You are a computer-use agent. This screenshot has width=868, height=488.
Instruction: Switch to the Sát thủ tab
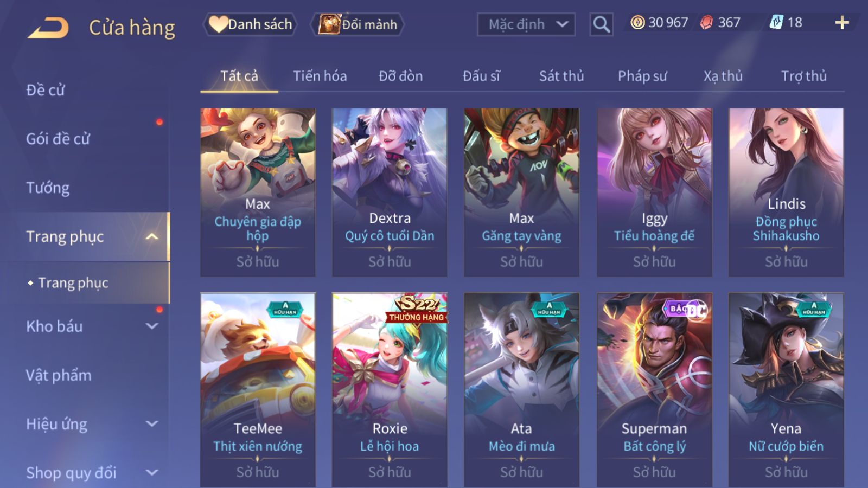(x=561, y=76)
